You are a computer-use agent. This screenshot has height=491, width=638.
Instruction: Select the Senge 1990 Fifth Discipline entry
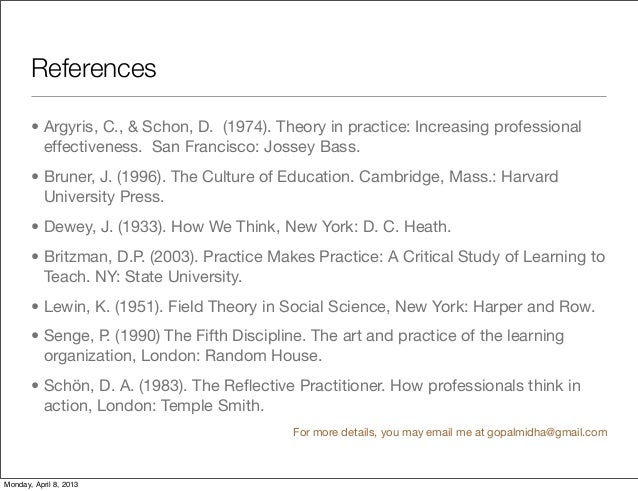pyautogui.click(x=300, y=336)
